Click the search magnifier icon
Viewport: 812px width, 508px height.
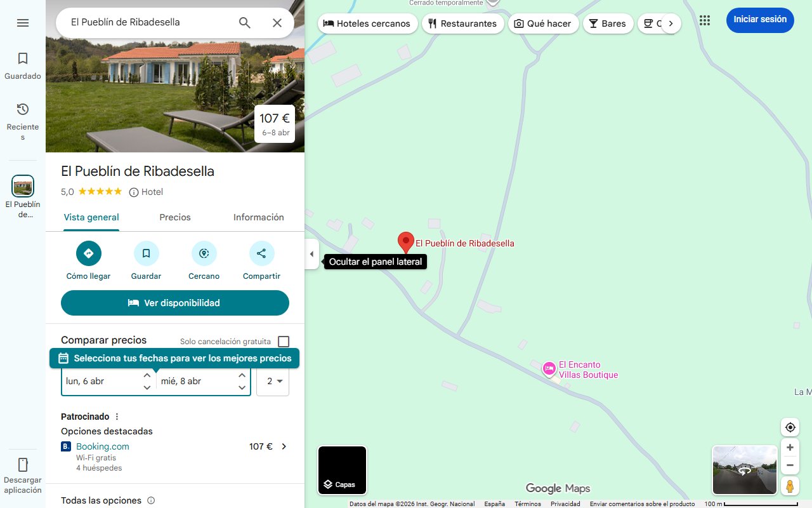click(x=245, y=23)
